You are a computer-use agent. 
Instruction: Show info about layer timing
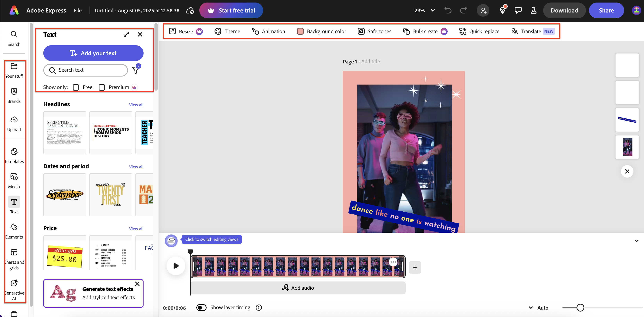259,307
